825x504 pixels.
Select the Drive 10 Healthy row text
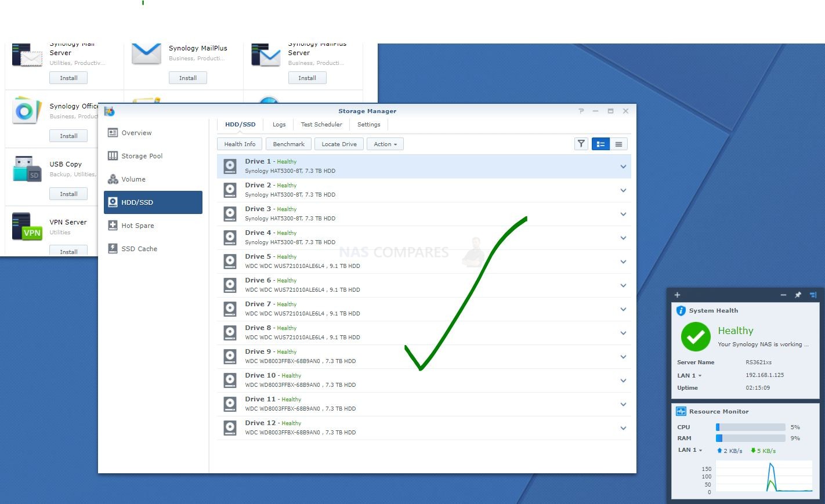pos(273,375)
